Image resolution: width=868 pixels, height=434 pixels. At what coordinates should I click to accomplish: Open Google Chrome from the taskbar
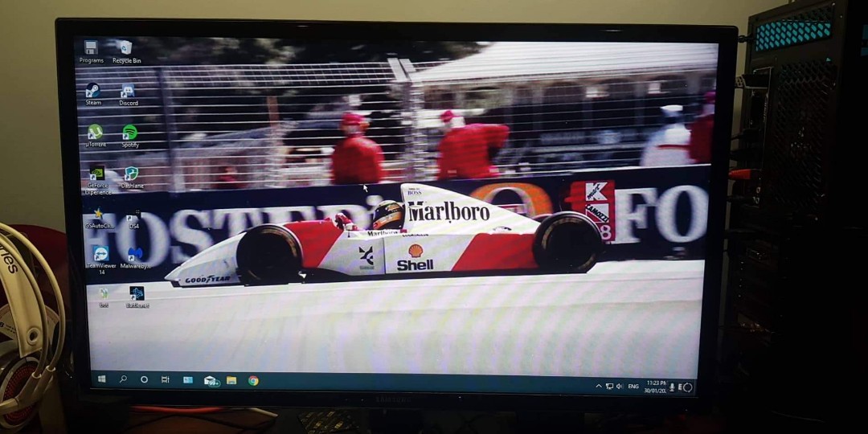(x=253, y=381)
